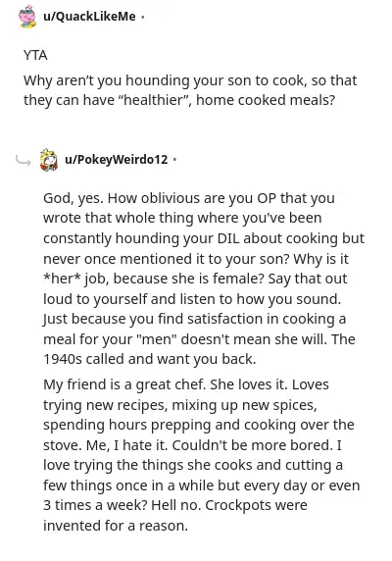Click the phrase '3 times a week?'

[95, 505]
